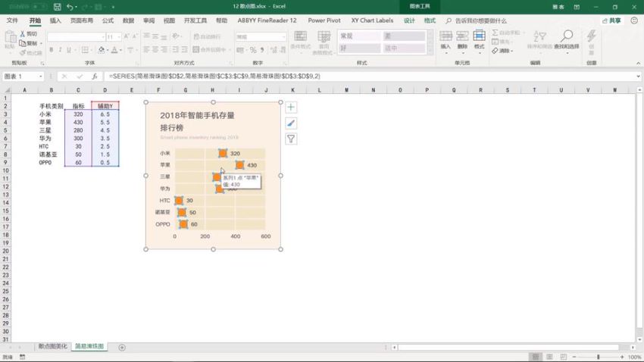
Task: Open the Power Pivot tab
Action: coord(324,20)
